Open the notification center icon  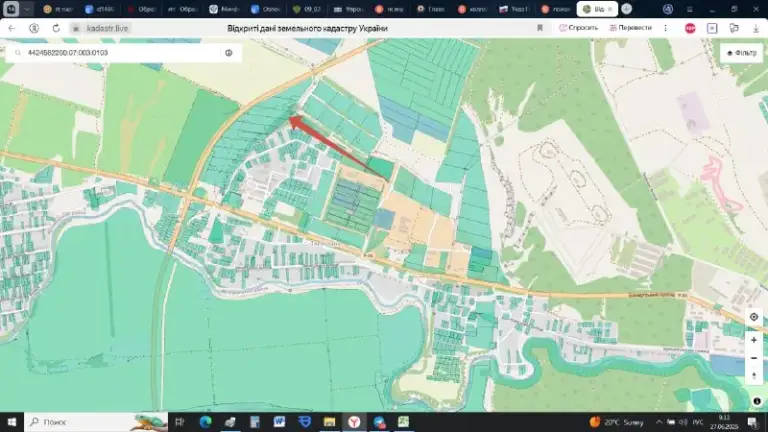753,422
